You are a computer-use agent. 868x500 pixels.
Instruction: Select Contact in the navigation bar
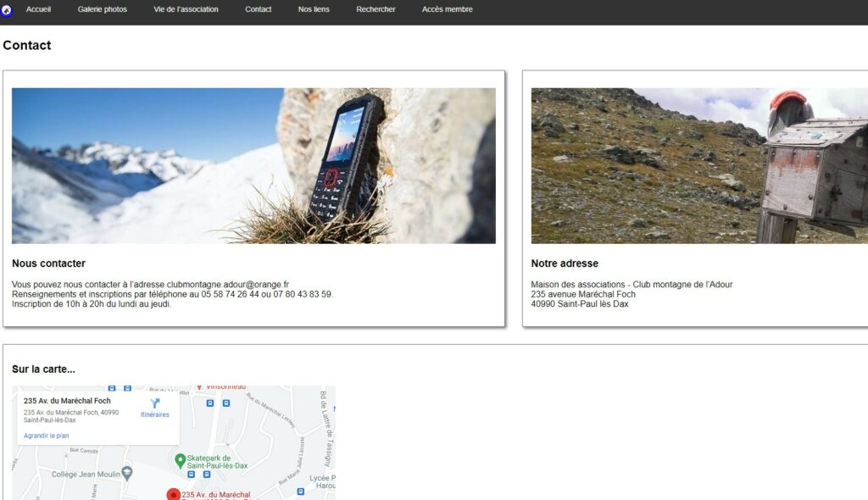[x=258, y=9]
